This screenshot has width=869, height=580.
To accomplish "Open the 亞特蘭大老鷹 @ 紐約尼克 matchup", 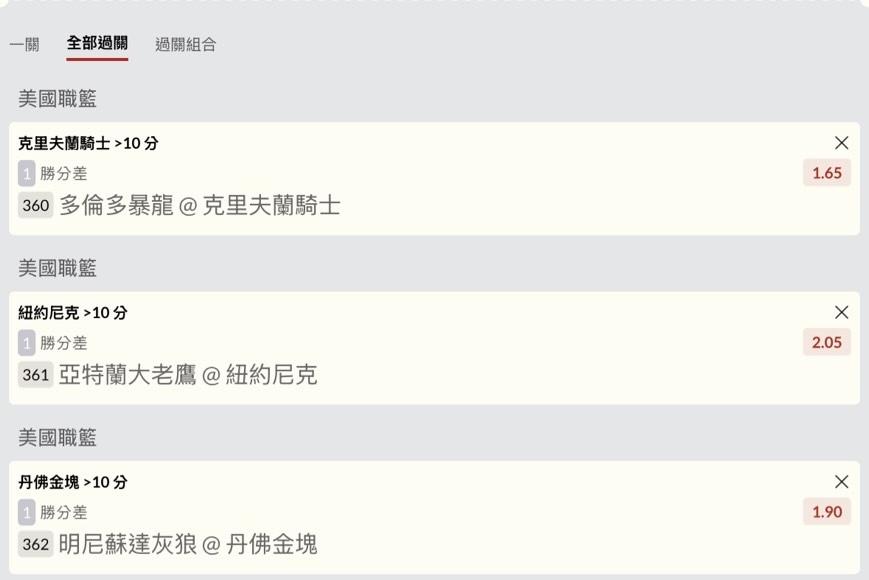I will pyautogui.click(x=188, y=375).
